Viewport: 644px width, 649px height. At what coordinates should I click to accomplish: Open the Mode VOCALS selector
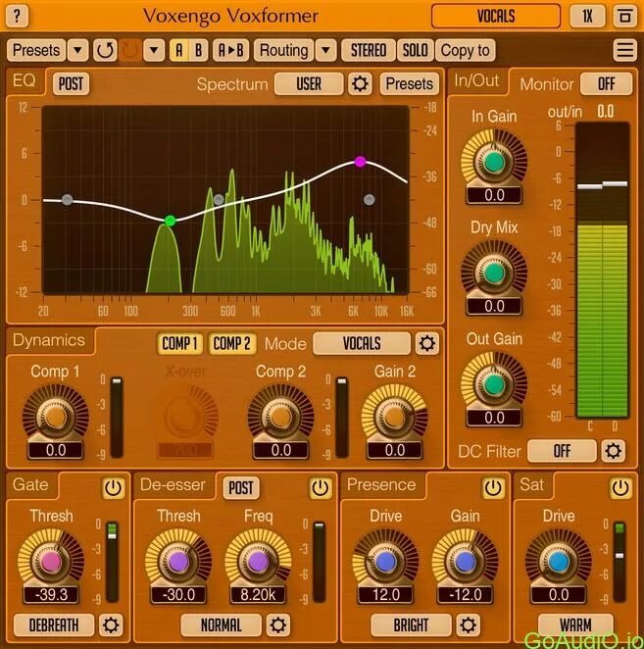362,343
